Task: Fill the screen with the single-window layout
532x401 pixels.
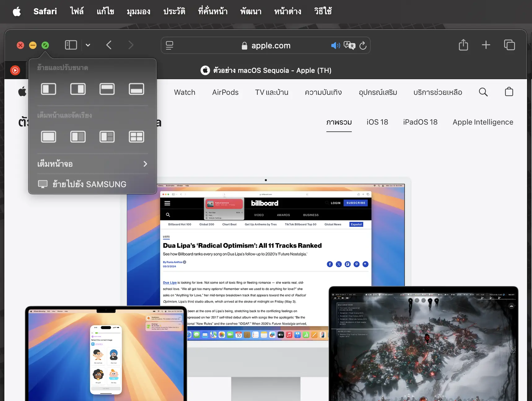Action: pos(49,137)
